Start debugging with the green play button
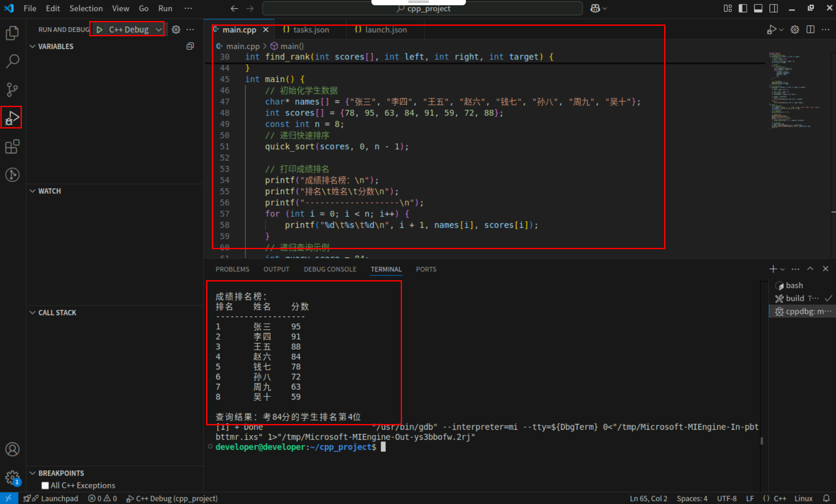This screenshot has height=504, width=836. point(100,29)
